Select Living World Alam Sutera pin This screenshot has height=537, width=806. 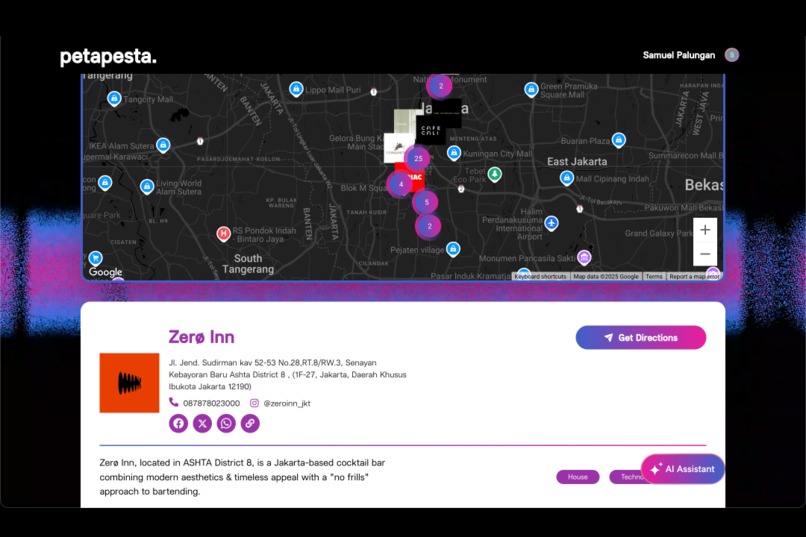click(x=146, y=187)
